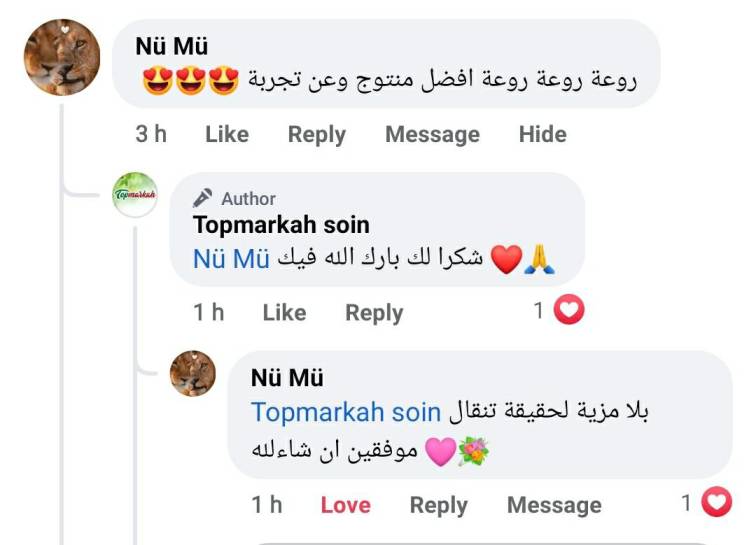Message Nü Mü from top comment
Screen dimensions: 756x545
(432, 134)
